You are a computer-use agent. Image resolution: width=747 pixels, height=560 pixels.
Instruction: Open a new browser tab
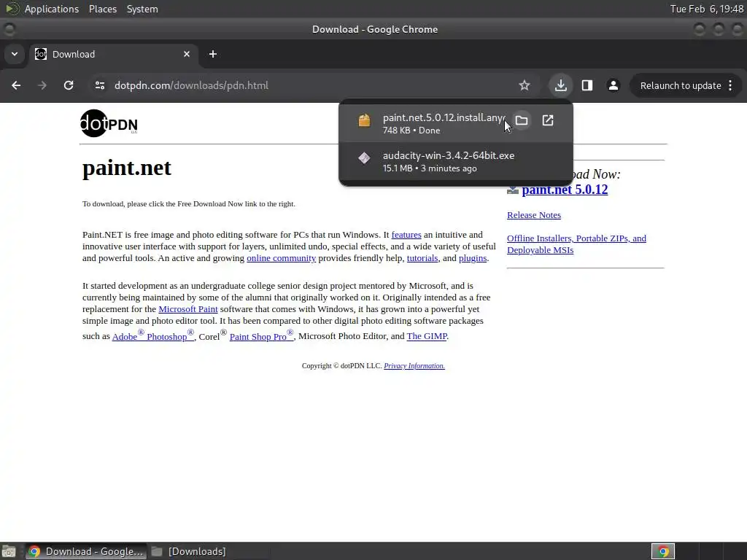tap(213, 54)
